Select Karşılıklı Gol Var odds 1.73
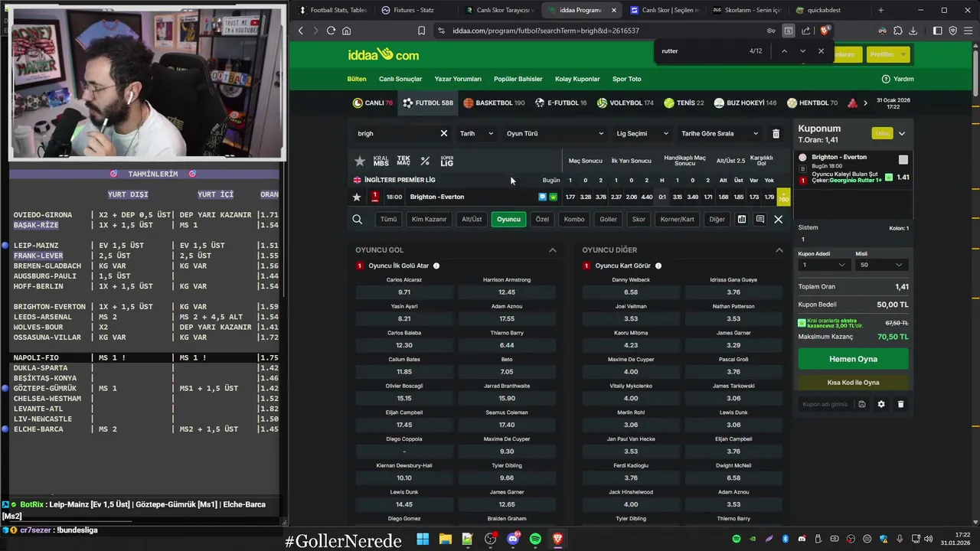 click(x=754, y=197)
